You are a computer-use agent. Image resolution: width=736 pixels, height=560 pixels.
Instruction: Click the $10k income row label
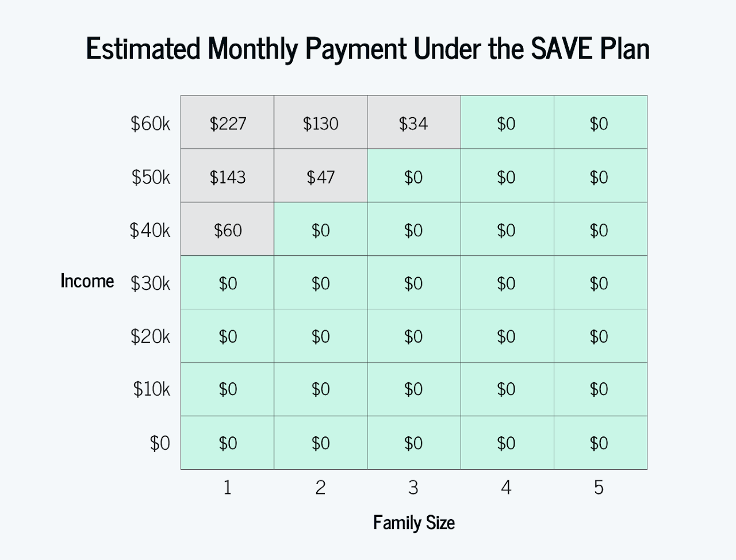point(152,389)
